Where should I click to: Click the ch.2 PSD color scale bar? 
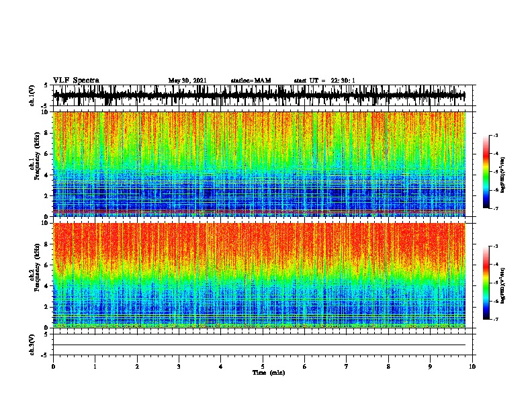click(x=486, y=283)
